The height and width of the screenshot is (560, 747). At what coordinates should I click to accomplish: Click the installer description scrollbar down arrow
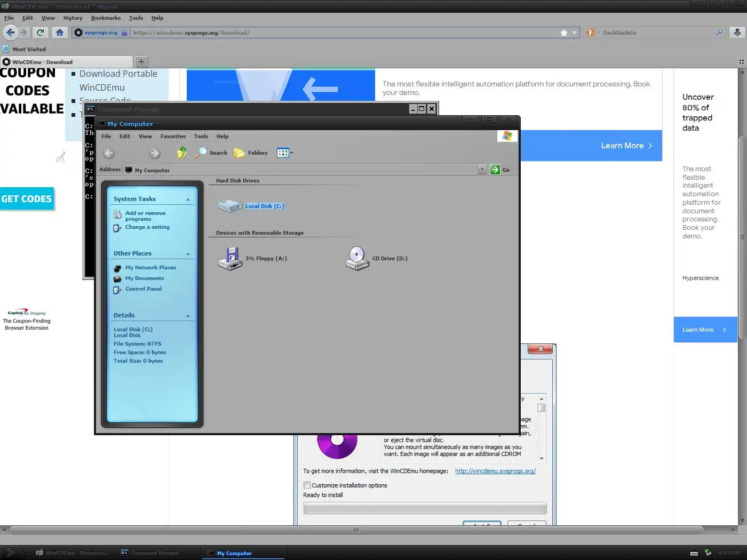click(542, 458)
